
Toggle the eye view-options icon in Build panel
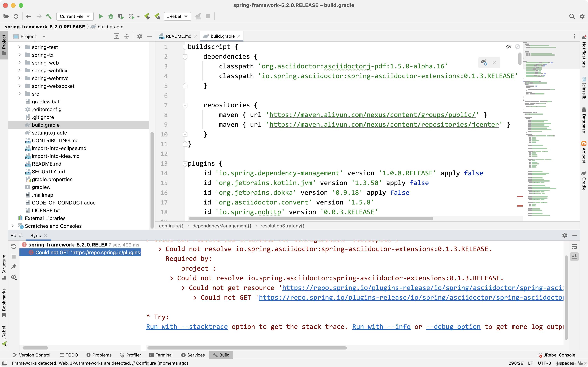coord(14,277)
